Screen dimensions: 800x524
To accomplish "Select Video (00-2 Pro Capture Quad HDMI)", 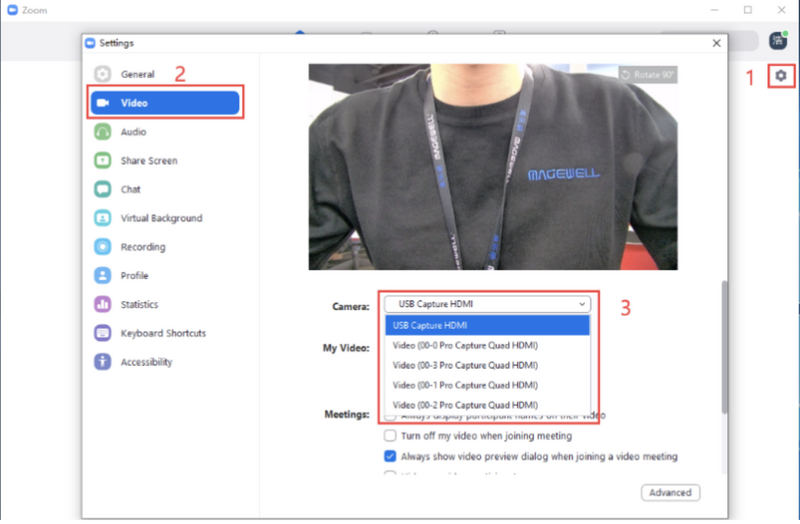I will pos(487,405).
